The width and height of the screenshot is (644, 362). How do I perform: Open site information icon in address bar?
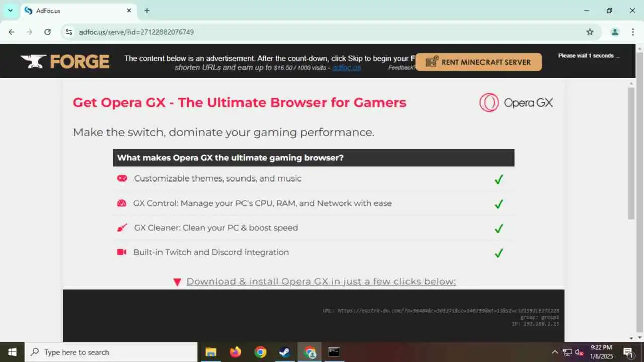[69, 32]
